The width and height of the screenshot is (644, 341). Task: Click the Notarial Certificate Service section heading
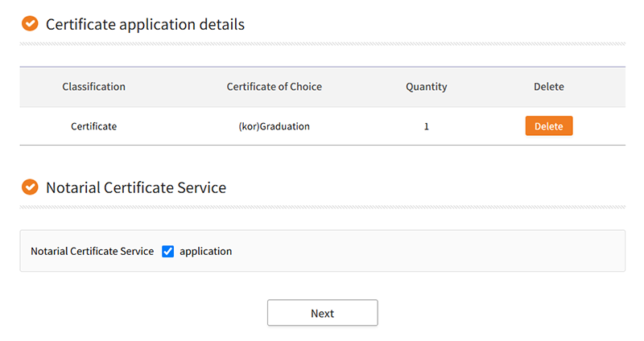(x=136, y=187)
